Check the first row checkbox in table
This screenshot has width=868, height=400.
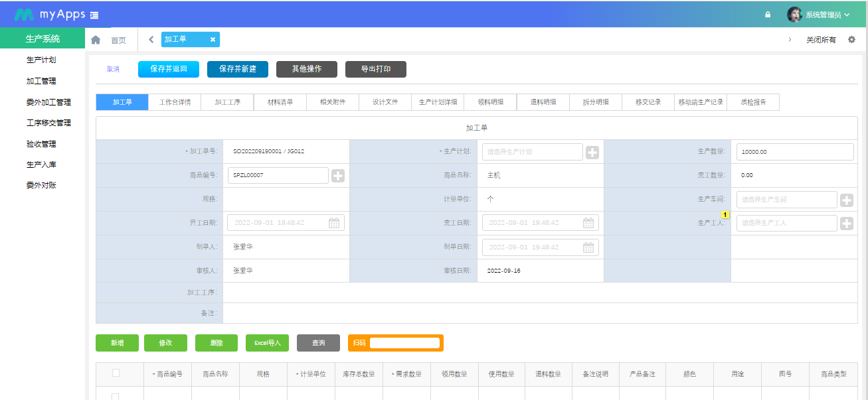click(x=116, y=396)
